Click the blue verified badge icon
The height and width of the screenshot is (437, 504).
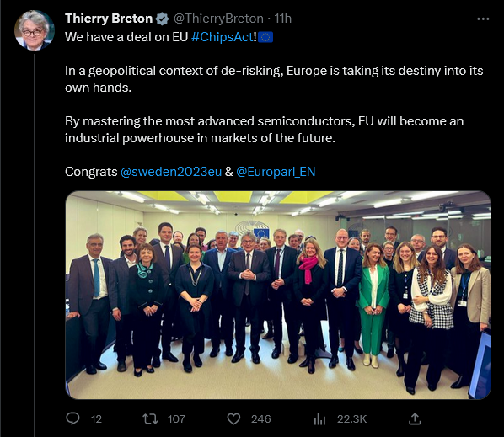(x=162, y=19)
